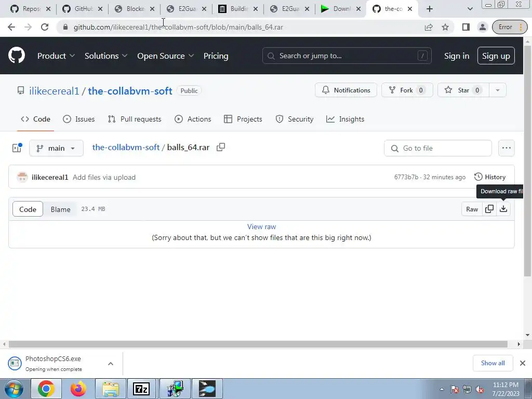Switch to Blame view

pyautogui.click(x=60, y=209)
